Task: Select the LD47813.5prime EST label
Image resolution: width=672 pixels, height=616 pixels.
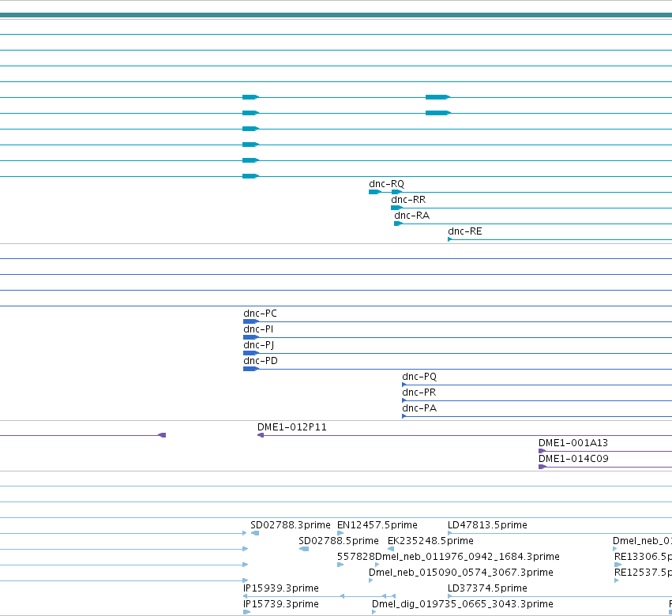Action: click(487, 525)
